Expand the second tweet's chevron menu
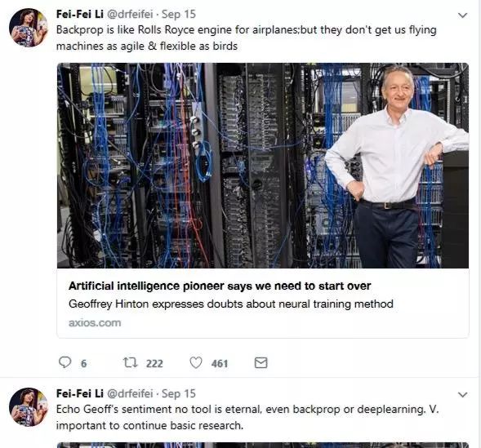The height and width of the screenshot is (448, 481). [462, 394]
